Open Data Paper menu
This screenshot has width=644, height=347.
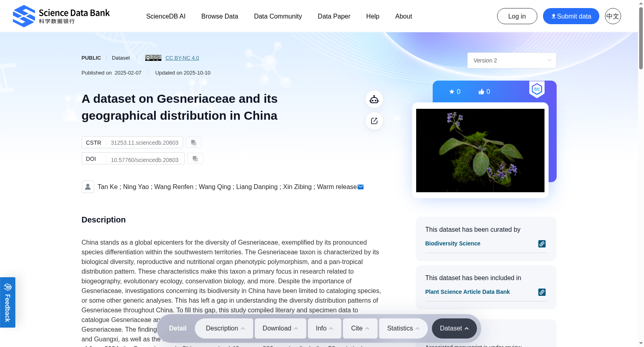334,16
